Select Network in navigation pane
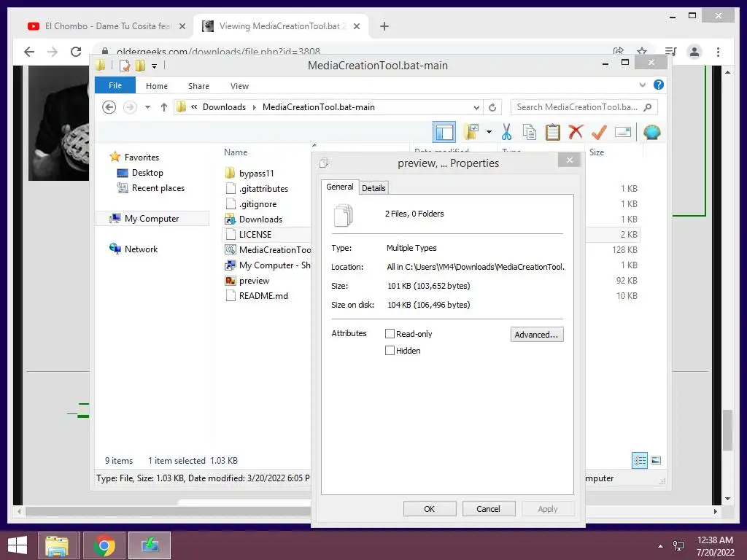The width and height of the screenshot is (747, 560). click(x=141, y=249)
